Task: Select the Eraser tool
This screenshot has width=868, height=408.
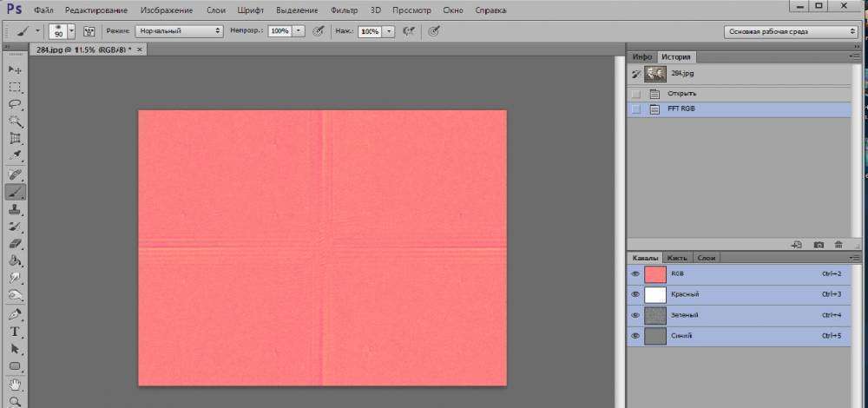Action: pyautogui.click(x=15, y=244)
